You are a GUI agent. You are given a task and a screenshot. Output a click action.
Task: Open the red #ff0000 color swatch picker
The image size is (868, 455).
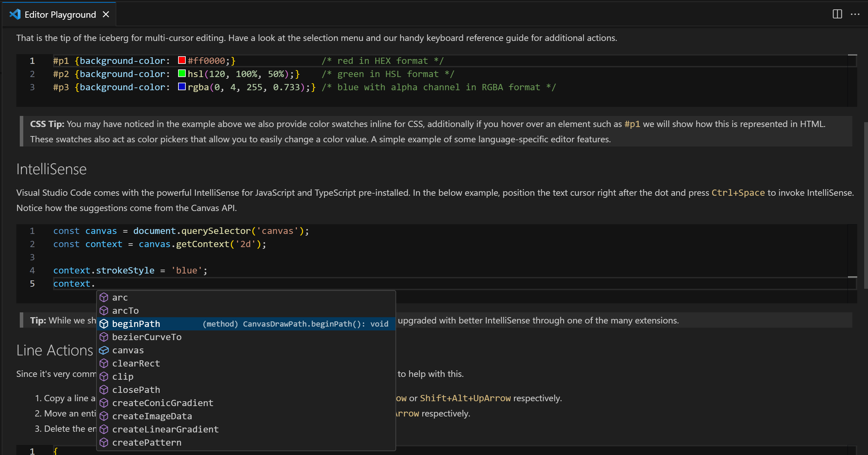[182, 60]
